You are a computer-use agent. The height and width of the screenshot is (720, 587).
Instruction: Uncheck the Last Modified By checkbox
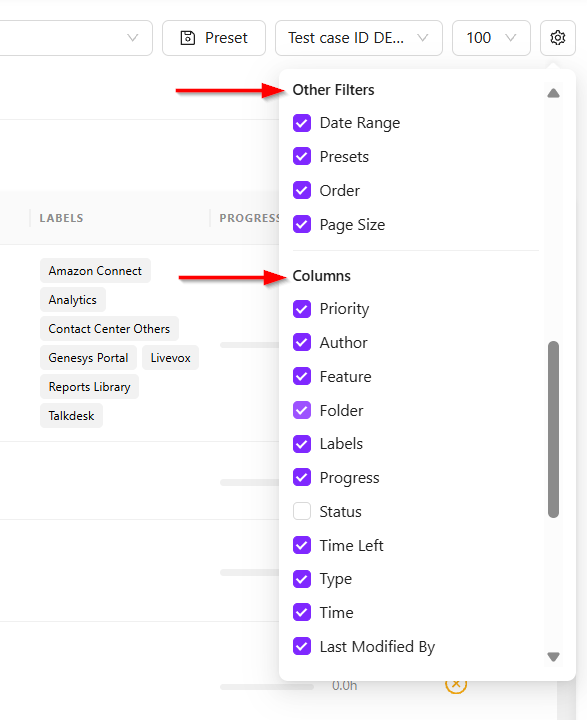point(302,646)
